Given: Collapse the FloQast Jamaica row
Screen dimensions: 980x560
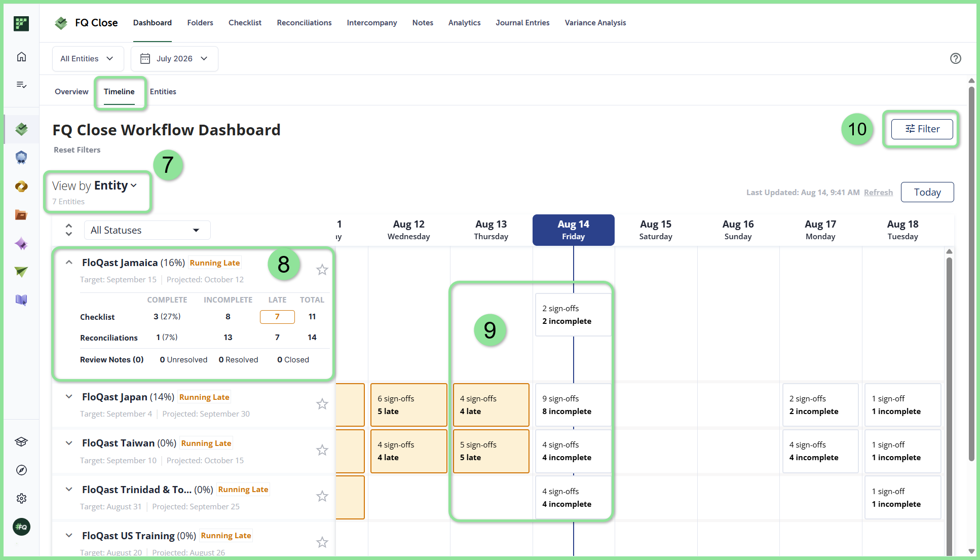Looking at the screenshot, I should pos(69,263).
